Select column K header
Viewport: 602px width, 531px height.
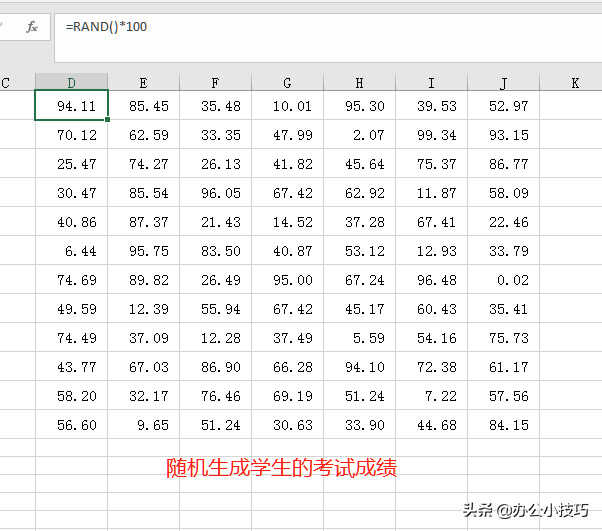571,82
